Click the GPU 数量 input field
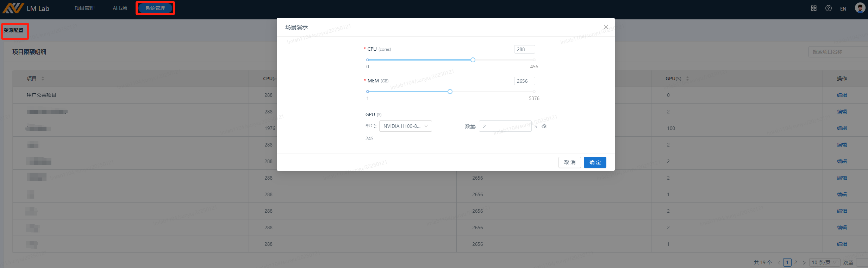This screenshot has width=868, height=268. [505, 126]
